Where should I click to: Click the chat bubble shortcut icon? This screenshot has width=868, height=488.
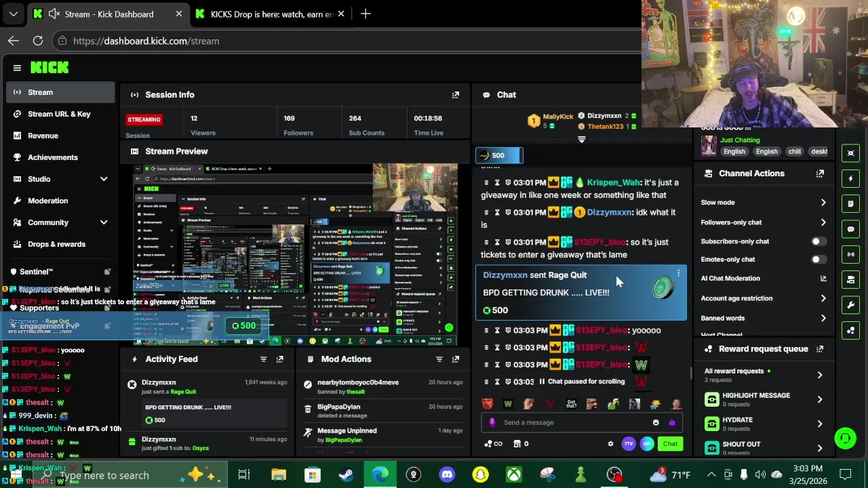tap(851, 229)
